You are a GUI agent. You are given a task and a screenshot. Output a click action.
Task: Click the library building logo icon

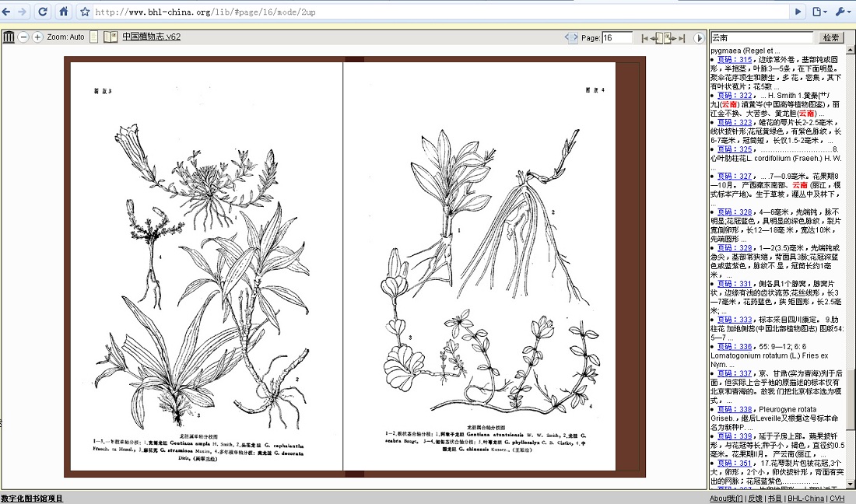(x=9, y=37)
